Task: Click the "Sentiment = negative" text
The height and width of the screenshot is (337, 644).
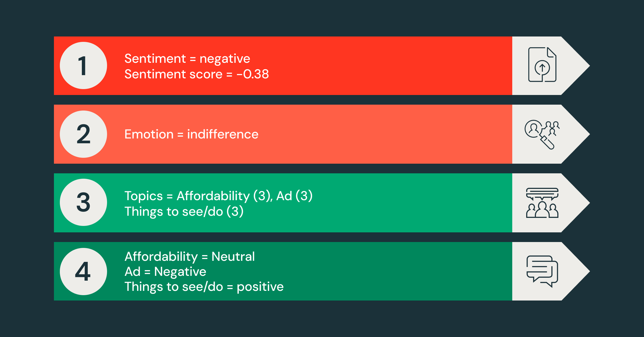Action: 187,58
